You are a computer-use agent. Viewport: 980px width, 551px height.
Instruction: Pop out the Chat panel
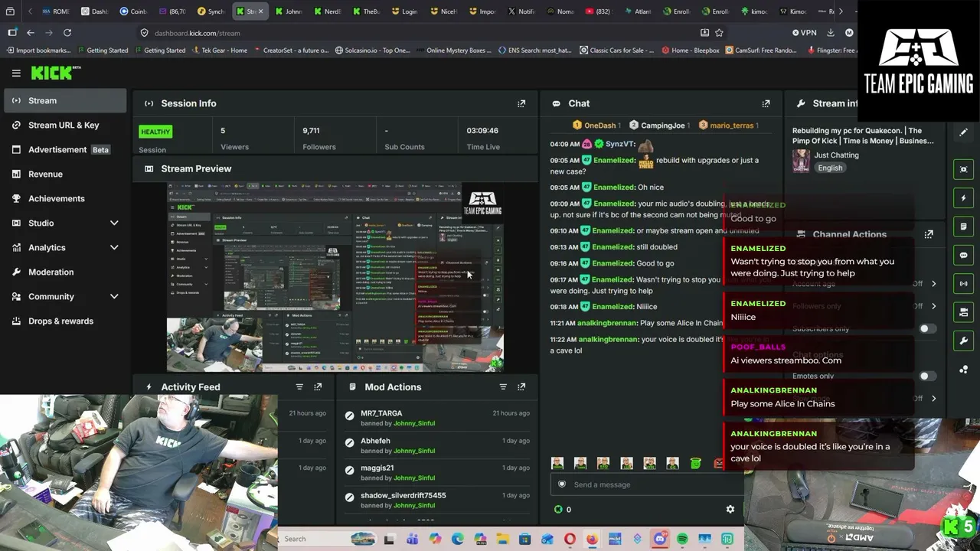[766, 103]
